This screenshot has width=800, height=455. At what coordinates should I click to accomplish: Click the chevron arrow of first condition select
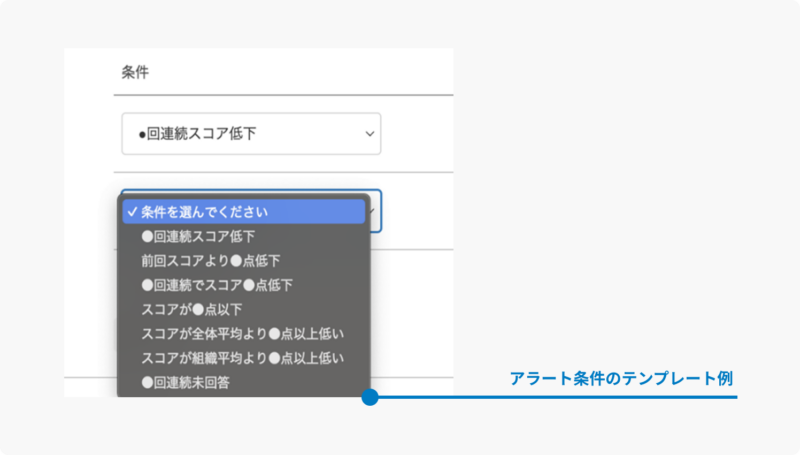[370, 134]
